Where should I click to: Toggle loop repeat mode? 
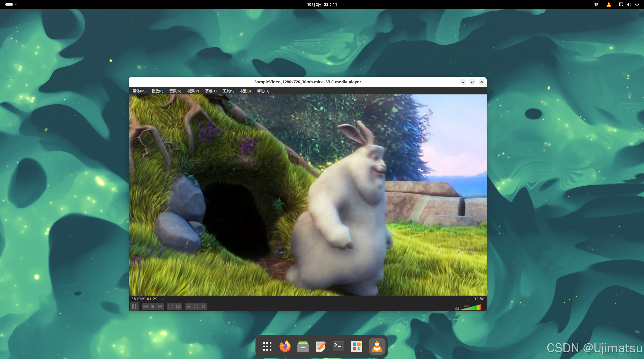(196, 306)
